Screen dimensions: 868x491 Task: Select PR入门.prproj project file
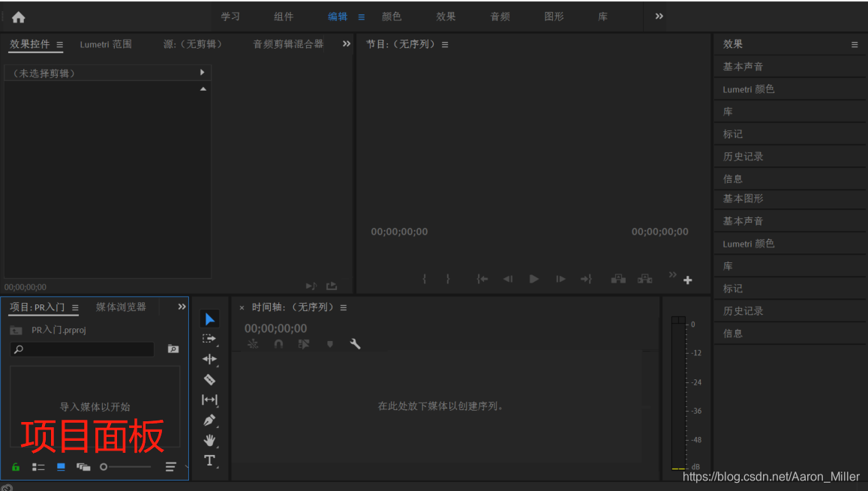pos(59,330)
